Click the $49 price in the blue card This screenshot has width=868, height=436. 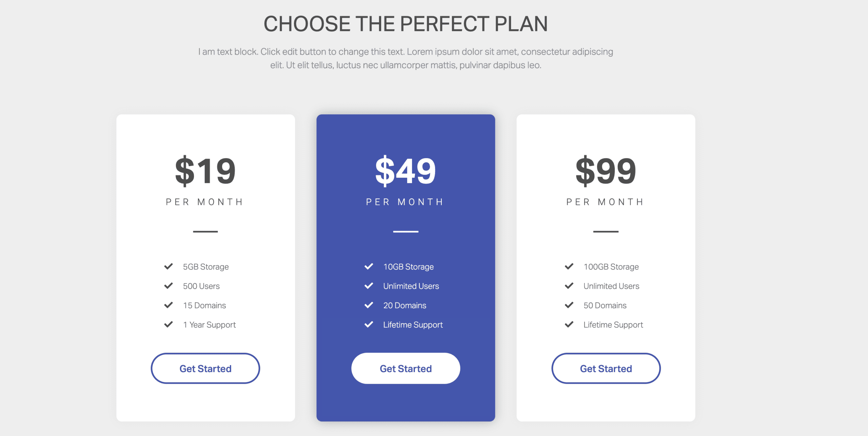pos(406,171)
